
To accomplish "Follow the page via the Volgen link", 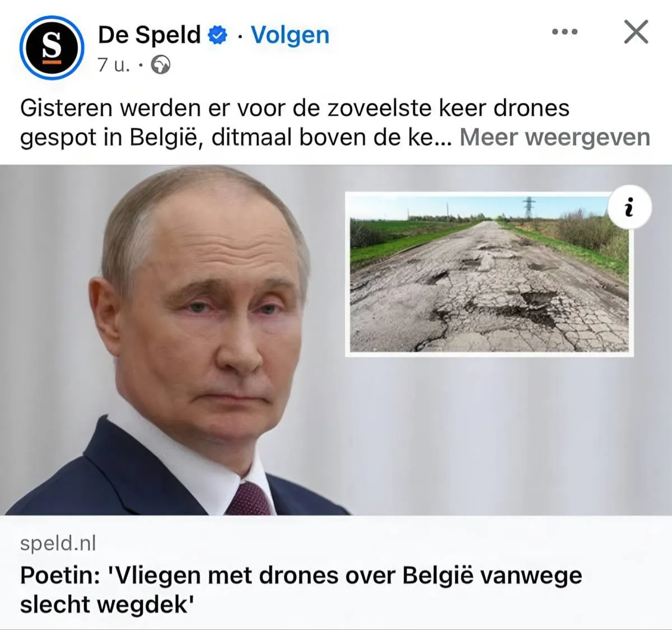I will (290, 35).
